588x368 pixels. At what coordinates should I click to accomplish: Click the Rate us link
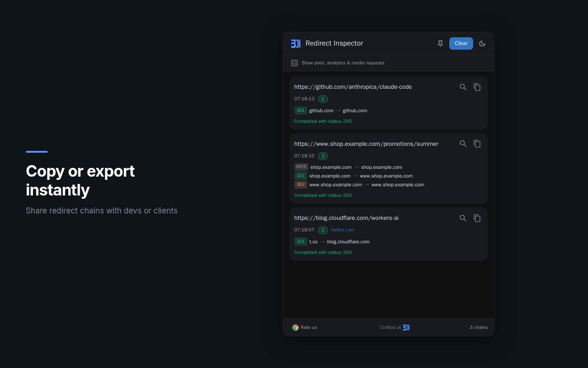click(x=308, y=327)
